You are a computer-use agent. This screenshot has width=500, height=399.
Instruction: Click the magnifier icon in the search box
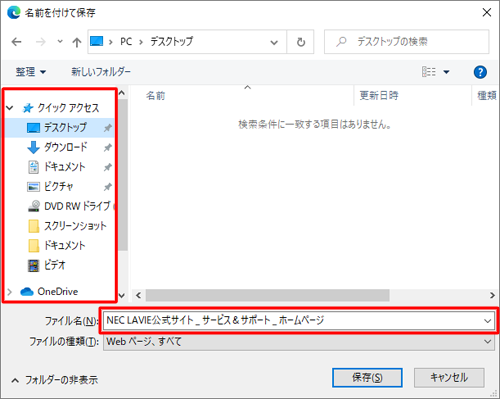point(341,42)
